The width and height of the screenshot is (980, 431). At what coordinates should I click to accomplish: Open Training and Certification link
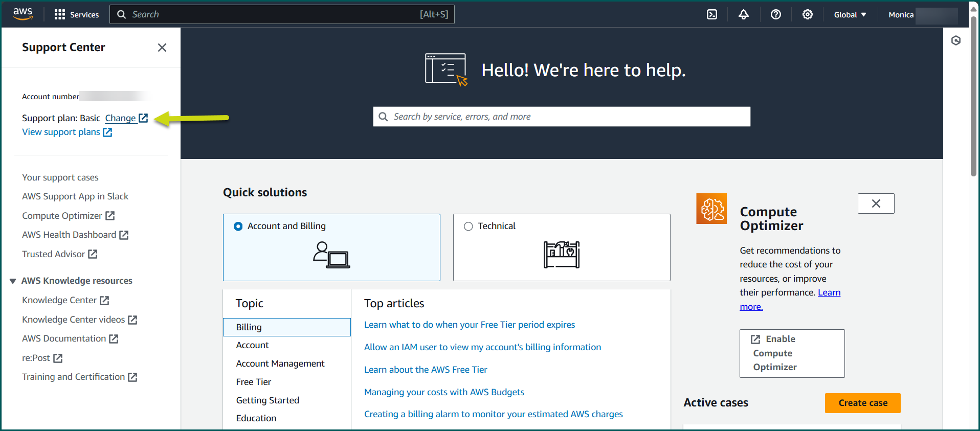(80, 377)
